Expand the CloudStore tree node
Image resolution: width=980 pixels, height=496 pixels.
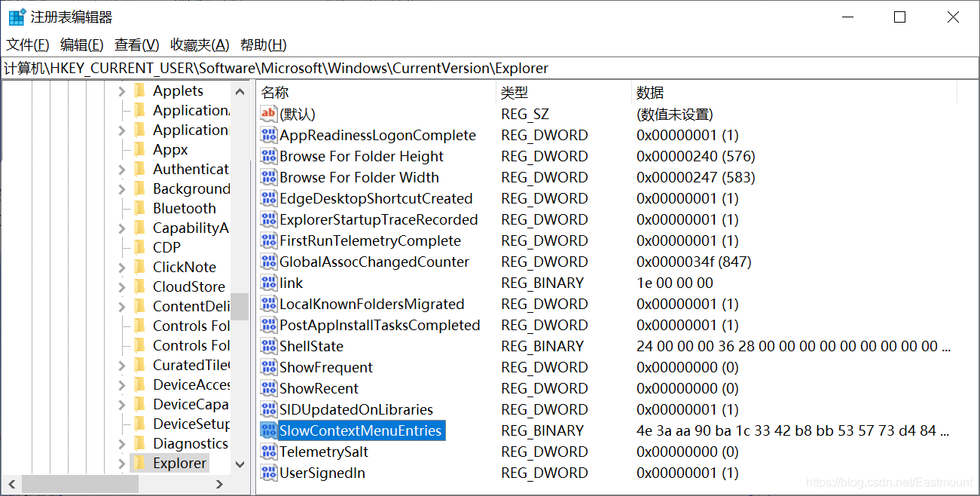point(122,286)
